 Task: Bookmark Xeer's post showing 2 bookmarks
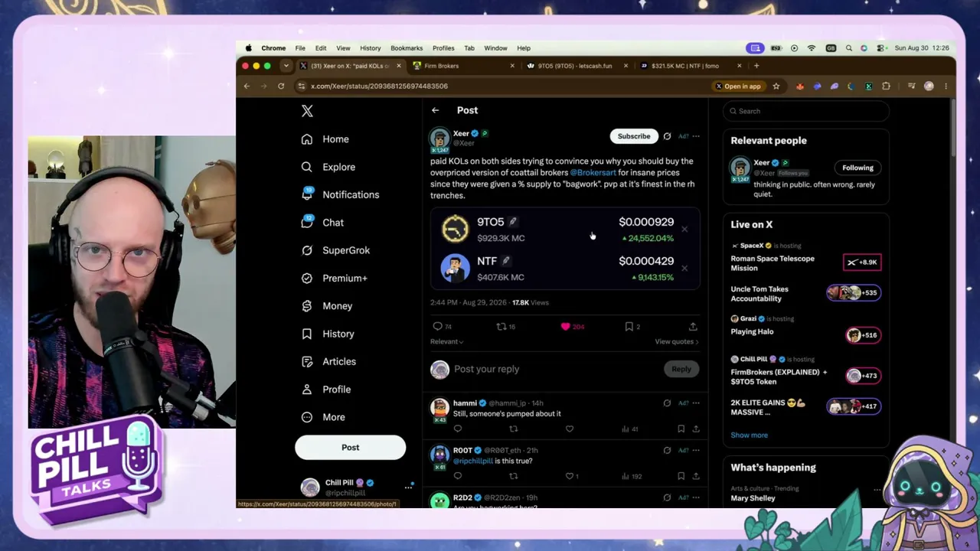point(632,327)
